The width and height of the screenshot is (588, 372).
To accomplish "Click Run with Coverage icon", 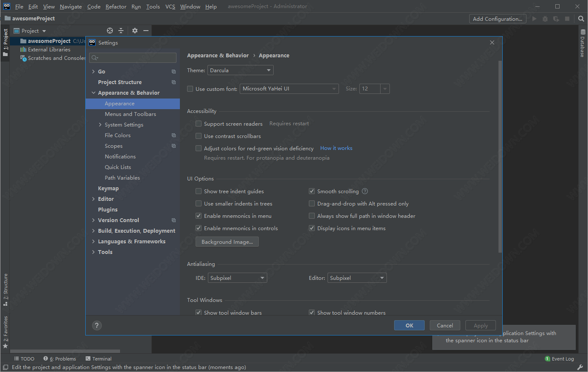I will (556, 19).
